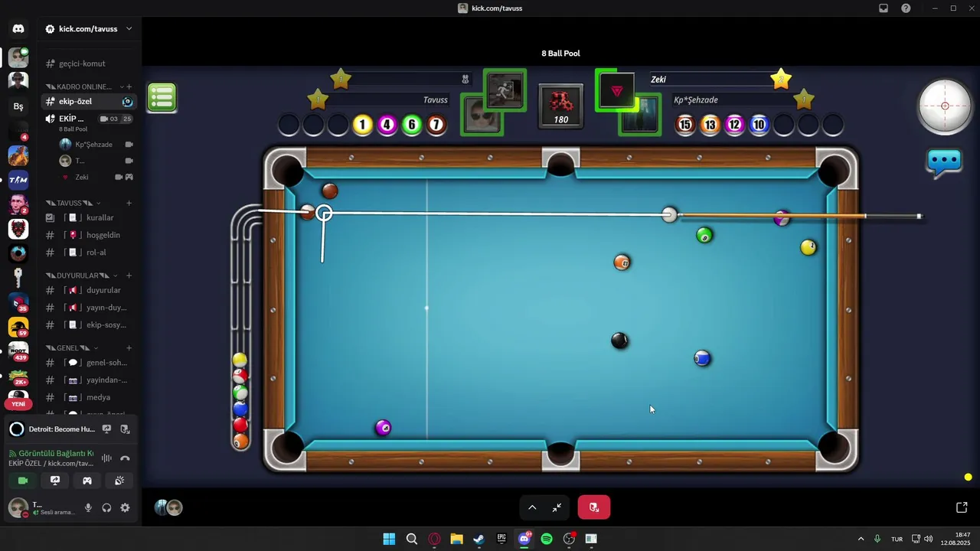Viewport: 980px width, 551px height.
Task: Open the soundboard button
Action: (x=119, y=481)
